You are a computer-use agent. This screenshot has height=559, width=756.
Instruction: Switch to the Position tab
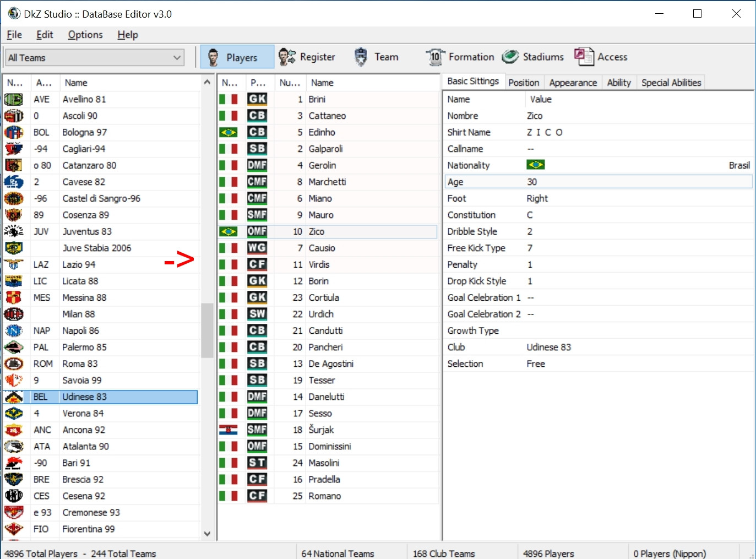tap(524, 83)
